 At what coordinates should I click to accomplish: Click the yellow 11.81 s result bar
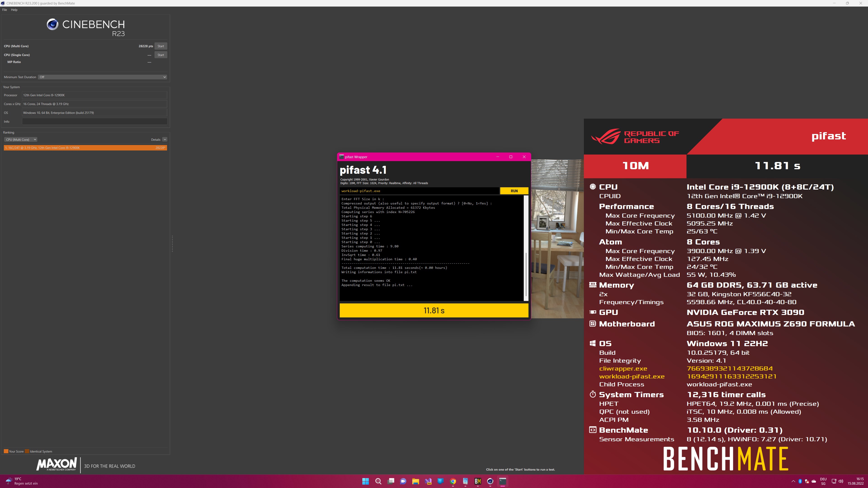point(434,310)
